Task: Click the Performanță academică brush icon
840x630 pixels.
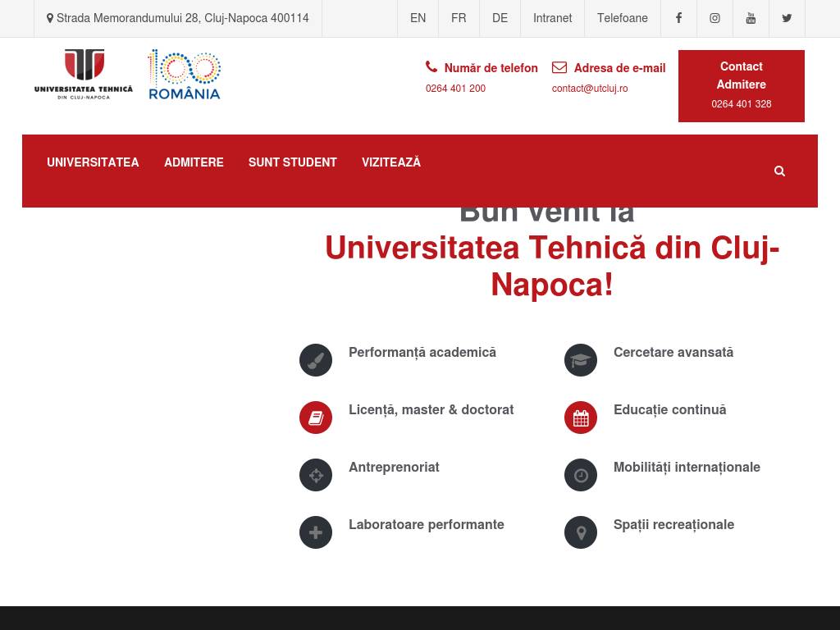Action: click(x=316, y=360)
